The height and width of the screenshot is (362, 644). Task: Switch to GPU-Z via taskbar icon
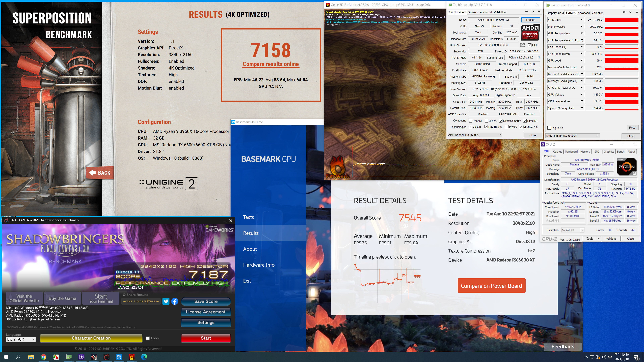[69, 357]
